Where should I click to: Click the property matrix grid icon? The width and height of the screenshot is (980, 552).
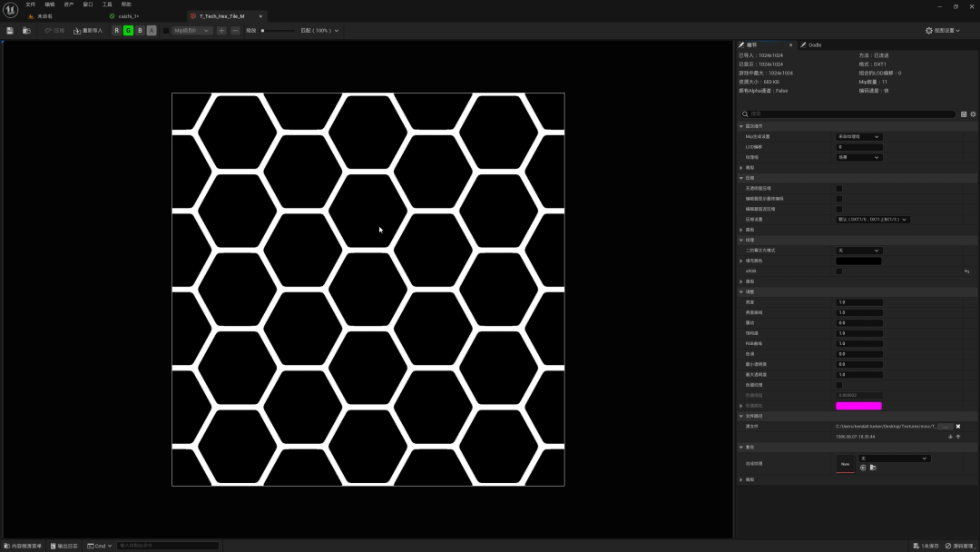click(x=964, y=113)
